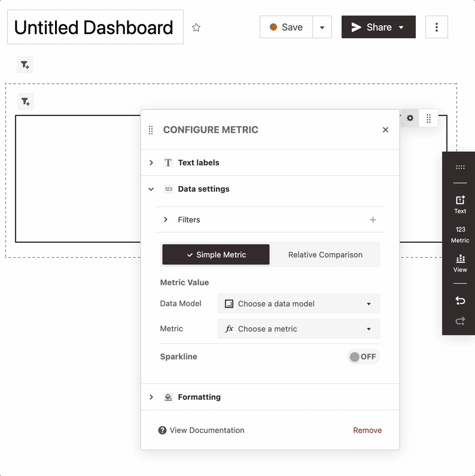Switch to Relative Comparison mode
The image size is (475, 476).
point(325,254)
